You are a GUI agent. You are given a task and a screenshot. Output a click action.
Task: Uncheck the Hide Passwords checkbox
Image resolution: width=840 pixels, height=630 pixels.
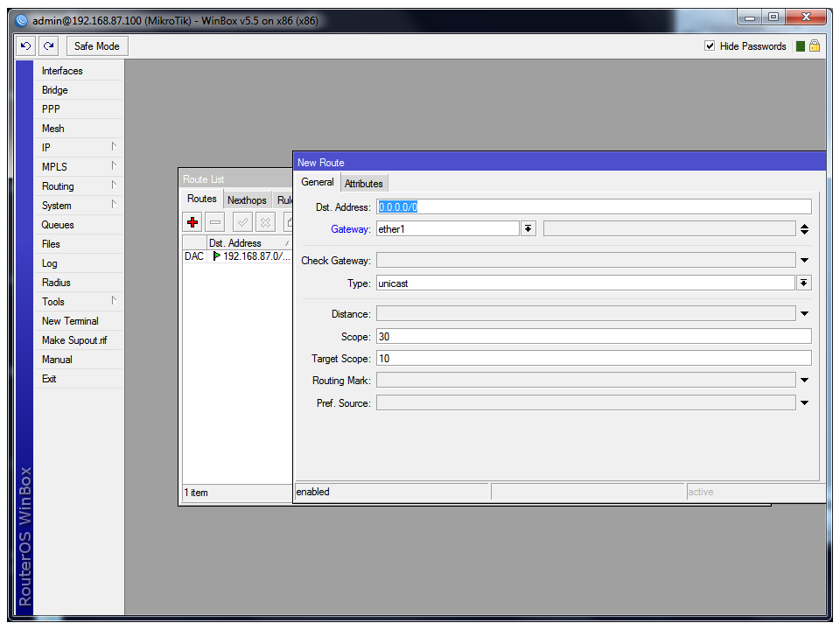710,46
